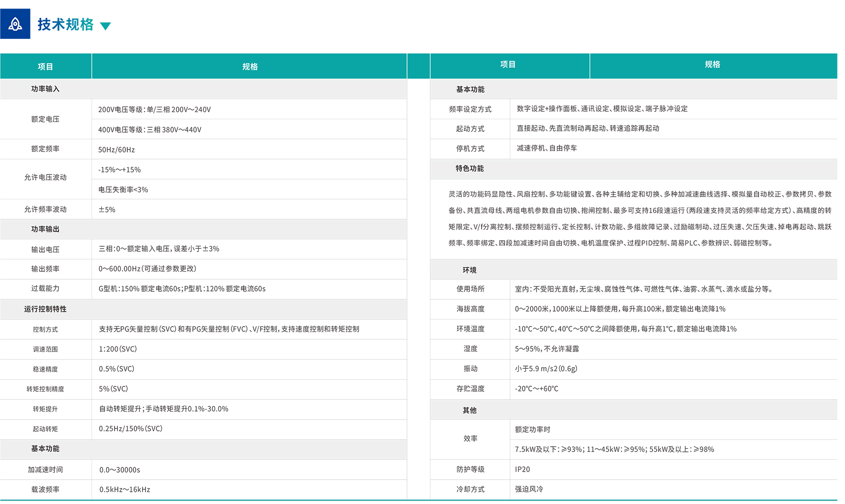Click the IP20 protection rating value
Screen dimensions: 845x504
(x=522, y=469)
